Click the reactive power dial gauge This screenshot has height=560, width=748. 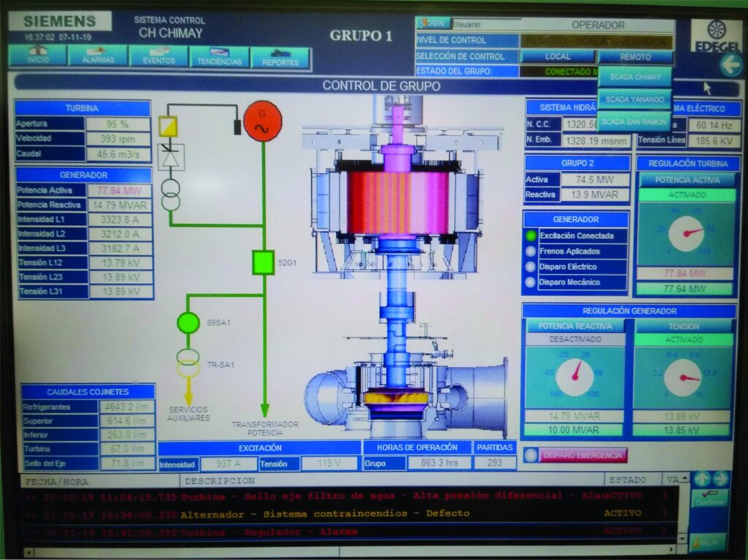point(576,376)
